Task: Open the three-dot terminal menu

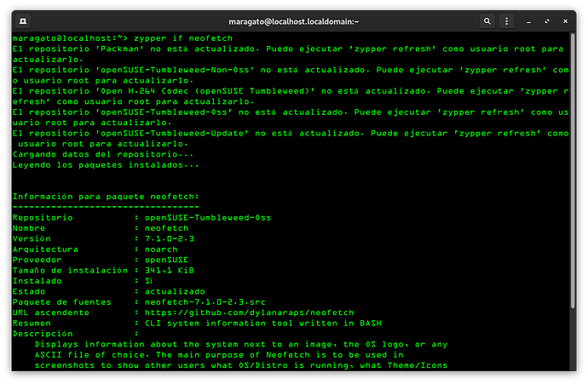Action: [507, 21]
